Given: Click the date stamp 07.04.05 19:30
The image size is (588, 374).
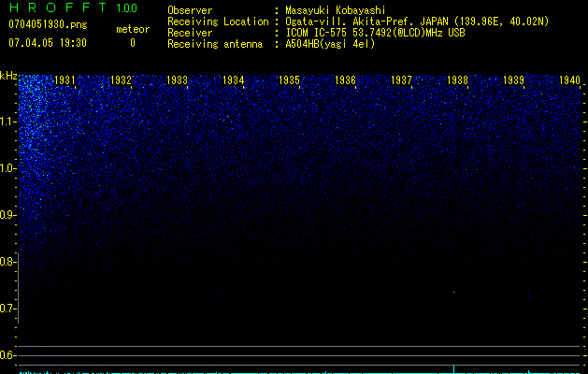Looking at the screenshot, I should click(48, 43).
